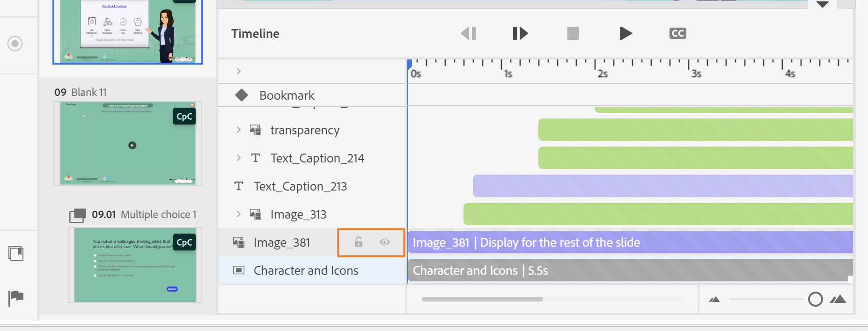
Task: Expand the Image_313 layer
Action: [x=239, y=214]
